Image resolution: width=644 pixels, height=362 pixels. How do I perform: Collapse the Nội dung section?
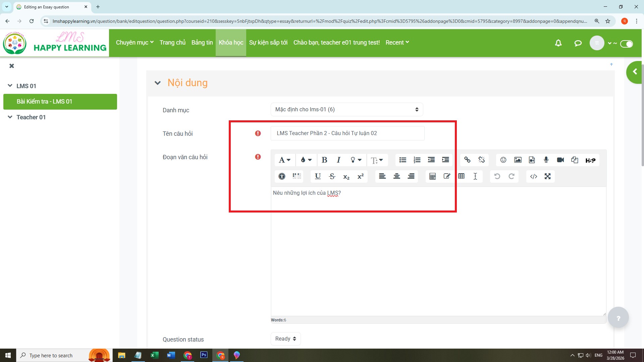pos(157,83)
